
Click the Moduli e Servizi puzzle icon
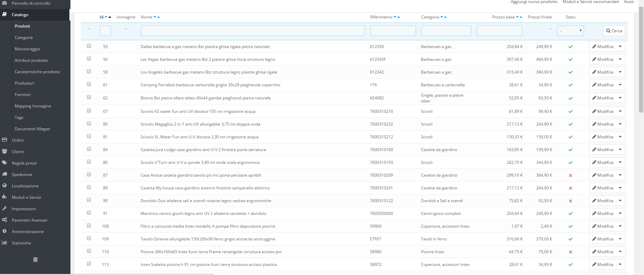(4, 197)
